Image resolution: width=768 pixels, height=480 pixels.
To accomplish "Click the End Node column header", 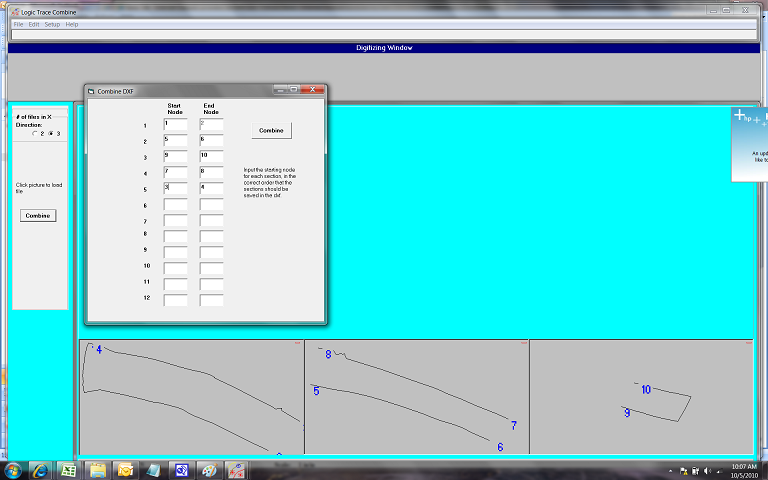I will point(211,109).
